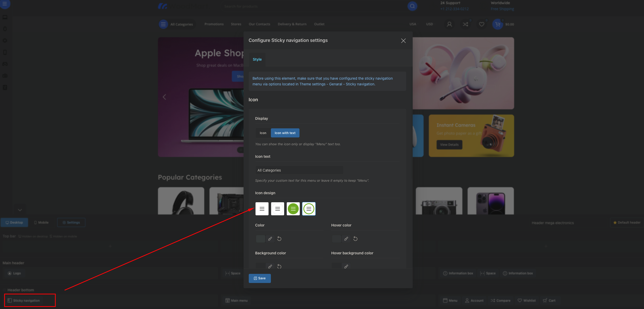644x309 pixels.
Task: Open the header builder Settings
Action: click(x=71, y=223)
